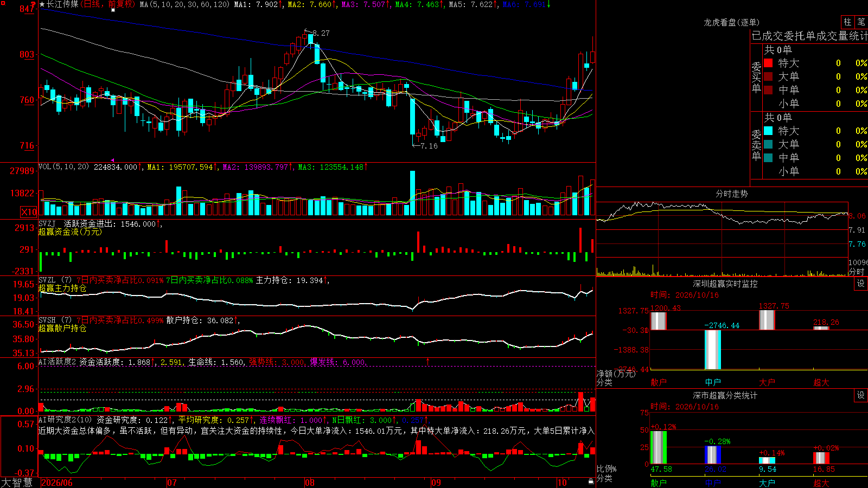Click the 大智慧 logo text at the bottom-left
868x488 pixels.
click(x=17, y=483)
